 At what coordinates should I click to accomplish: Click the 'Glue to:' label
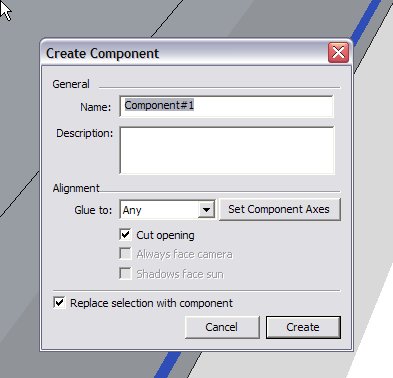point(93,210)
